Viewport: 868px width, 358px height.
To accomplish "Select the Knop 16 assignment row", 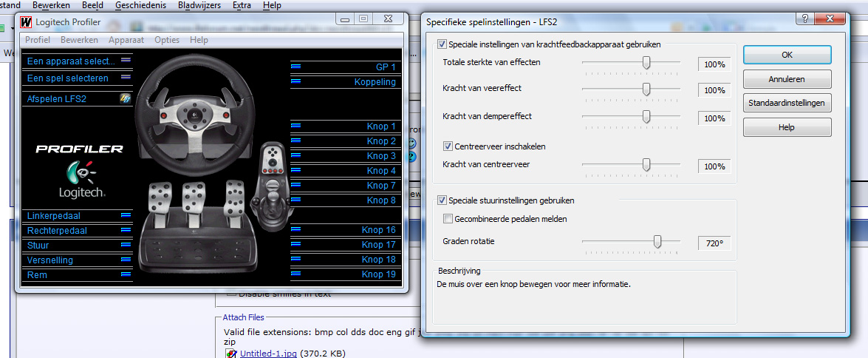I will click(x=346, y=230).
